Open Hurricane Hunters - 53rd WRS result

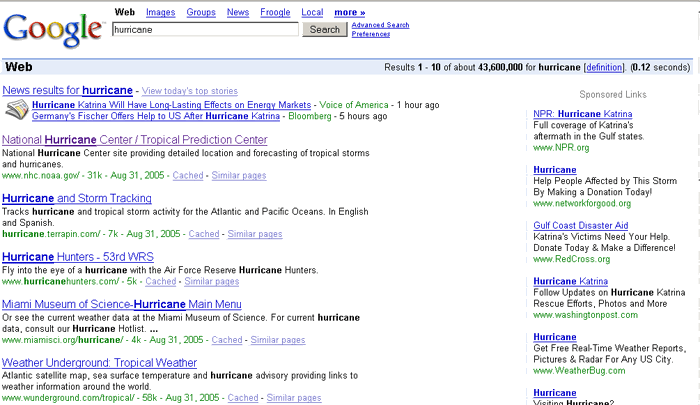78,257
